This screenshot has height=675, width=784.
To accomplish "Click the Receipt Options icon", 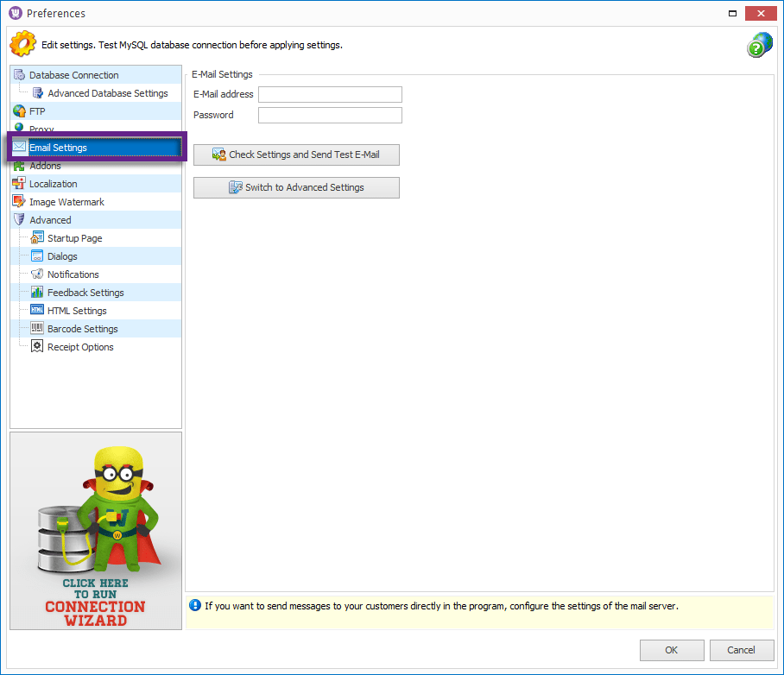I will pos(37,346).
